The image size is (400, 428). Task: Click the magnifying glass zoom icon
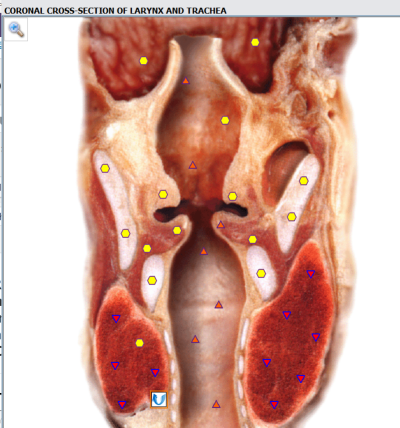coord(16,29)
